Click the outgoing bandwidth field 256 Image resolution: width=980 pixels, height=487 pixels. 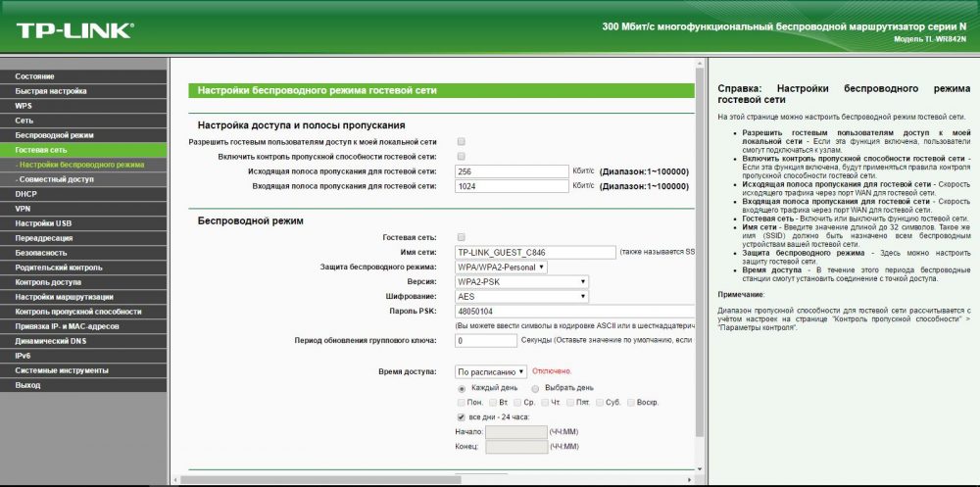512,171
